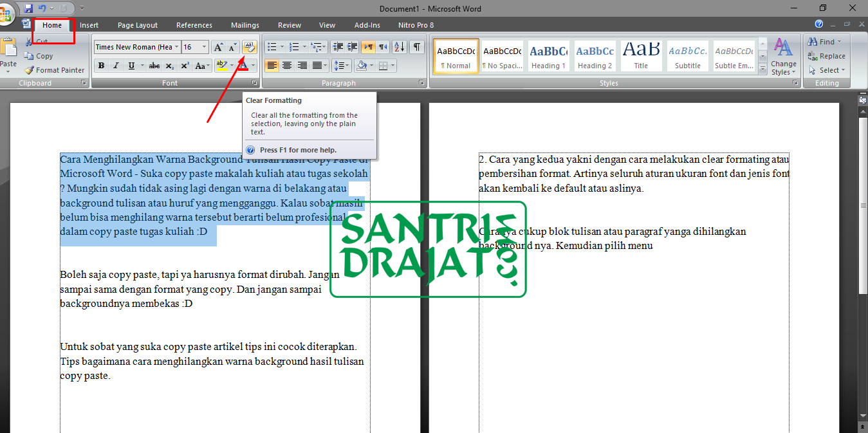Set Right-to-Left text direction
Screen dimensions: 868x433
pos(383,47)
